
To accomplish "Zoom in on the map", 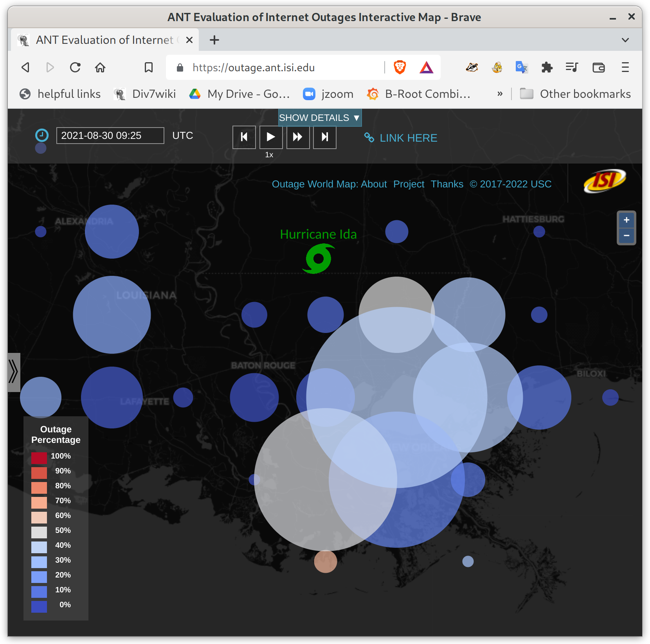I will pos(627,220).
